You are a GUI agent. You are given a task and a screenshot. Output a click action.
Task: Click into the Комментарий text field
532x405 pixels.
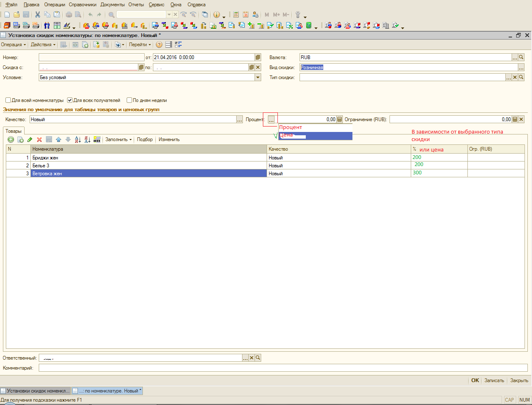pyautogui.click(x=283, y=368)
